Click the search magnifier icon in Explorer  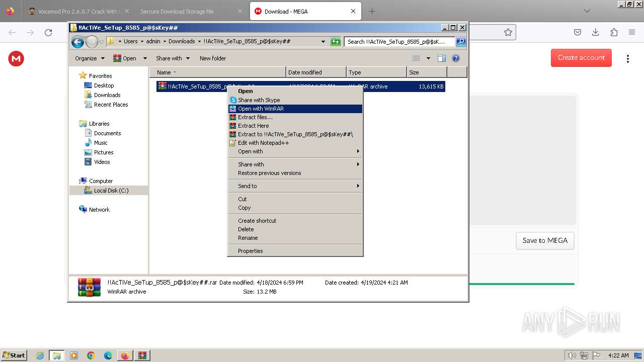(460, 42)
